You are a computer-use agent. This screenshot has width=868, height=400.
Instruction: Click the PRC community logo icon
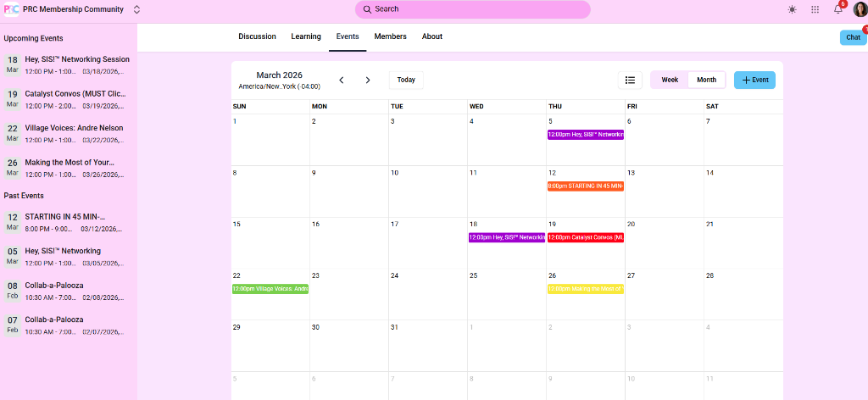tap(11, 9)
